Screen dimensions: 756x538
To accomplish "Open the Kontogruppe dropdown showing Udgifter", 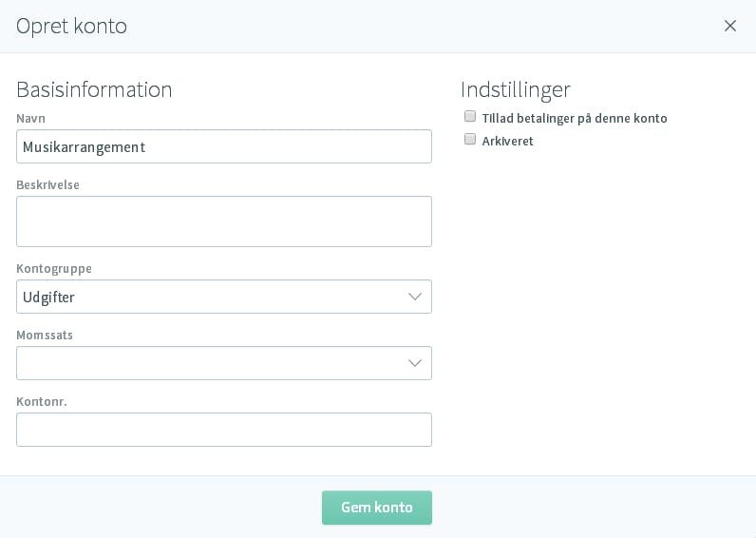I will coord(224,297).
